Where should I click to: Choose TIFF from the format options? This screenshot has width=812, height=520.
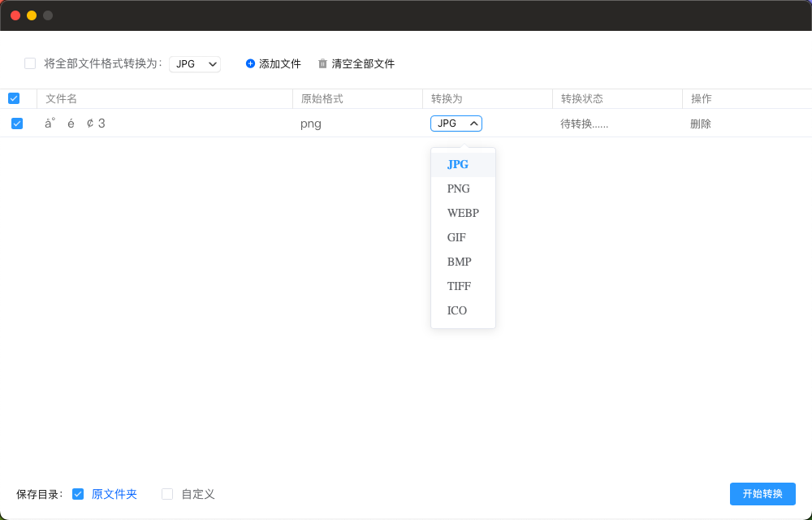459,286
